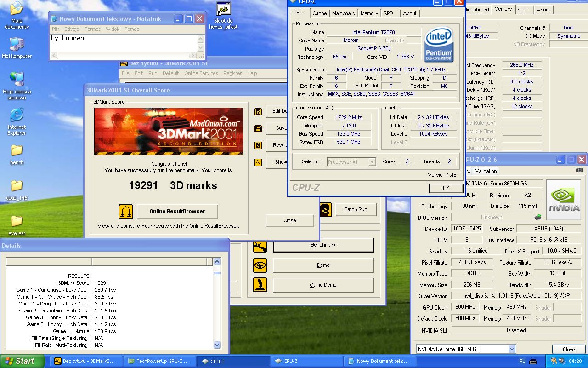Click Notepad vertical scroll-down arrow
The width and height of the screenshot is (588, 368).
(x=200, y=47)
